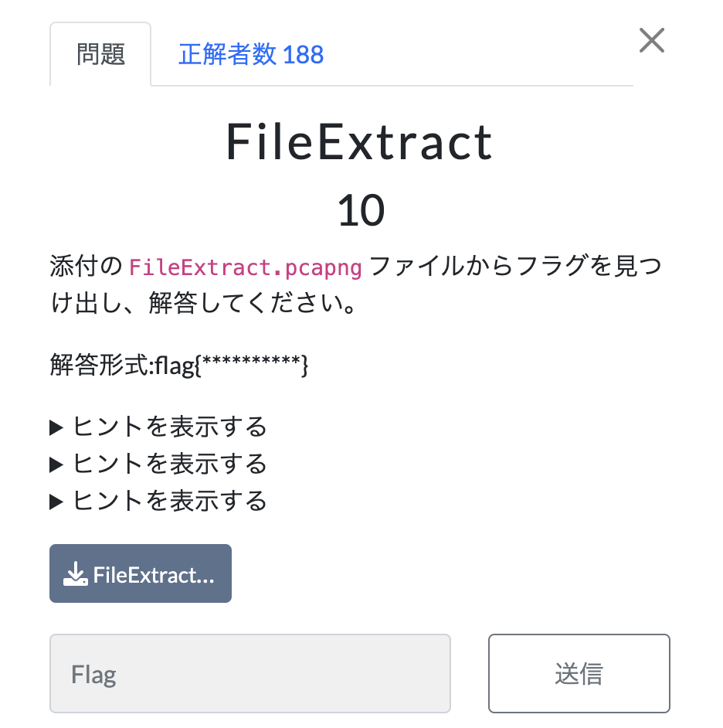The width and height of the screenshot is (723, 728).
Task: Switch to the 問題 tab
Action: tap(100, 53)
